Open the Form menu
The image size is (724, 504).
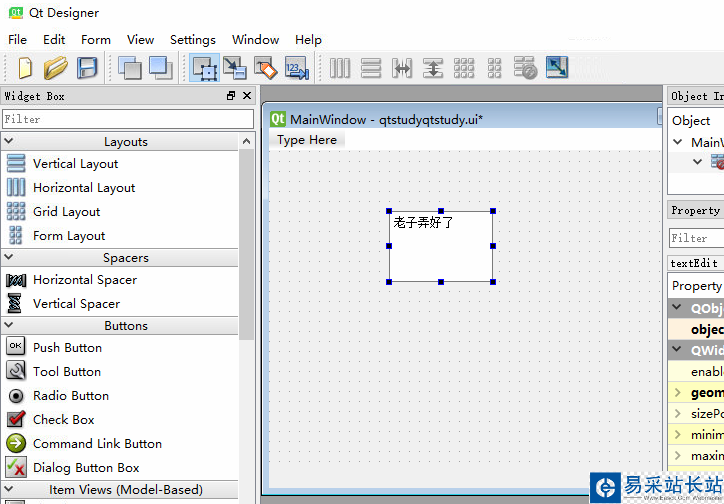(x=96, y=40)
